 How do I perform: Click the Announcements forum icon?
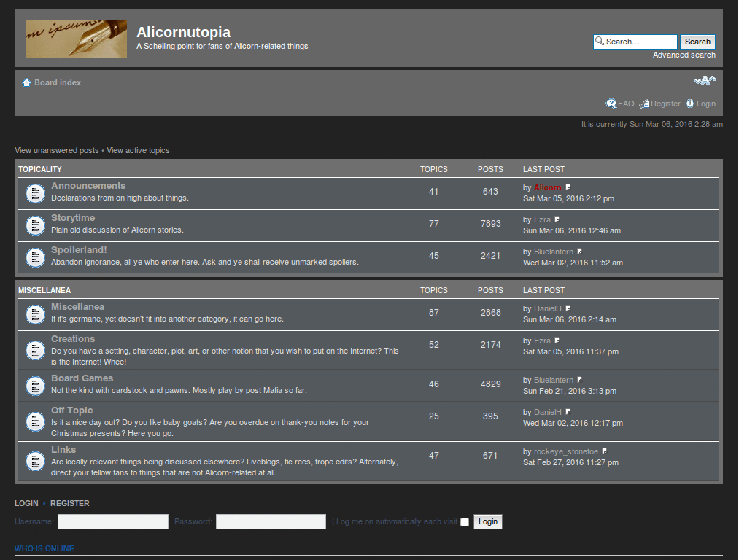click(35, 192)
